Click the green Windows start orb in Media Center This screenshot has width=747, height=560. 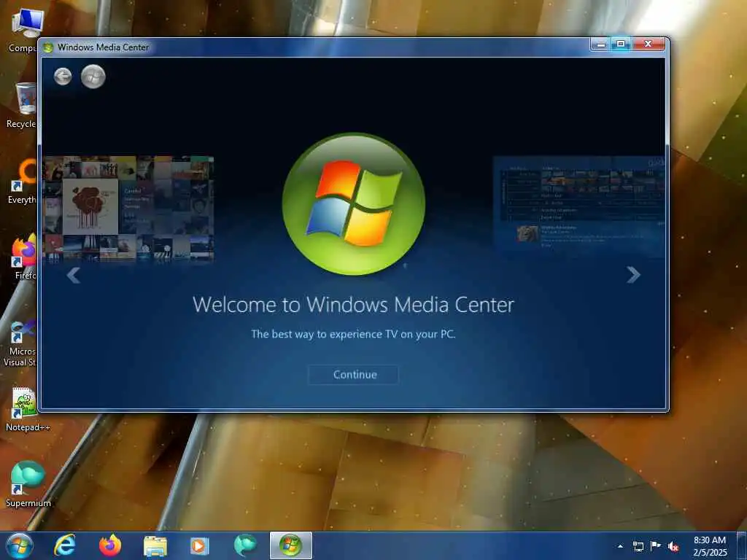tap(93, 76)
